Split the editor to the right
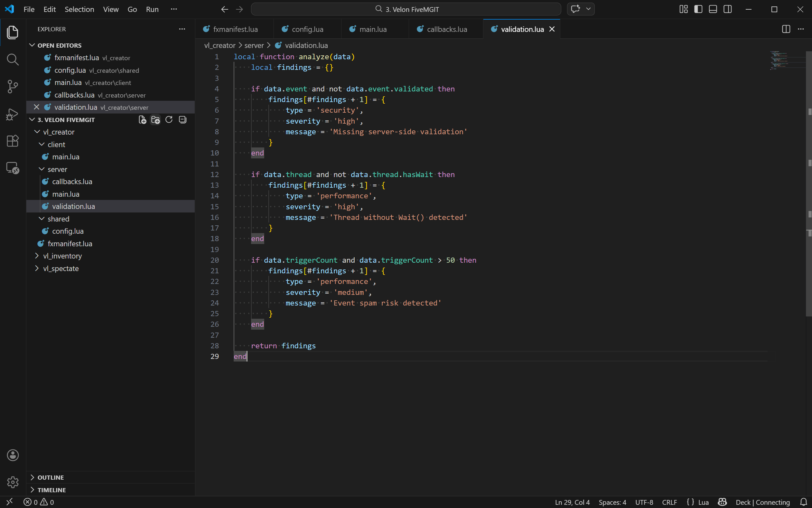The image size is (812, 508). (786, 29)
